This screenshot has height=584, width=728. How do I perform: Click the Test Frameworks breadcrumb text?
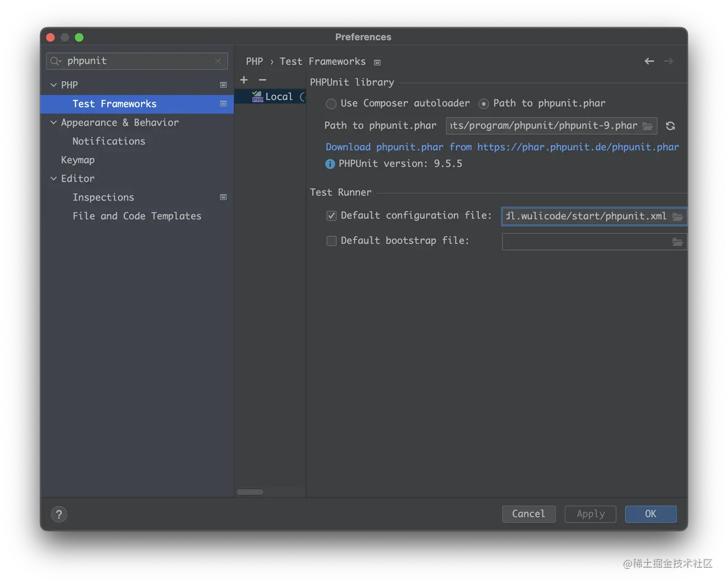[x=323, y=61]
